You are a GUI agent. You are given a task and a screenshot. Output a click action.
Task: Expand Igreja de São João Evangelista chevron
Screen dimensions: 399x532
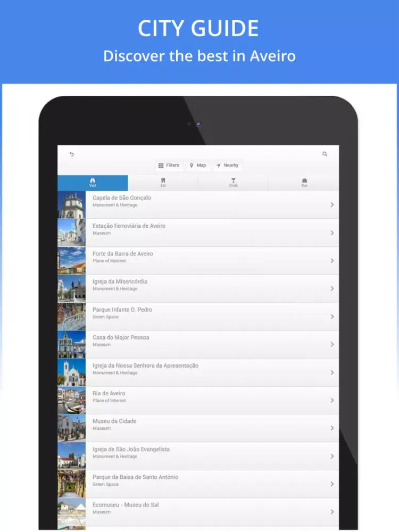click(332, 456)
